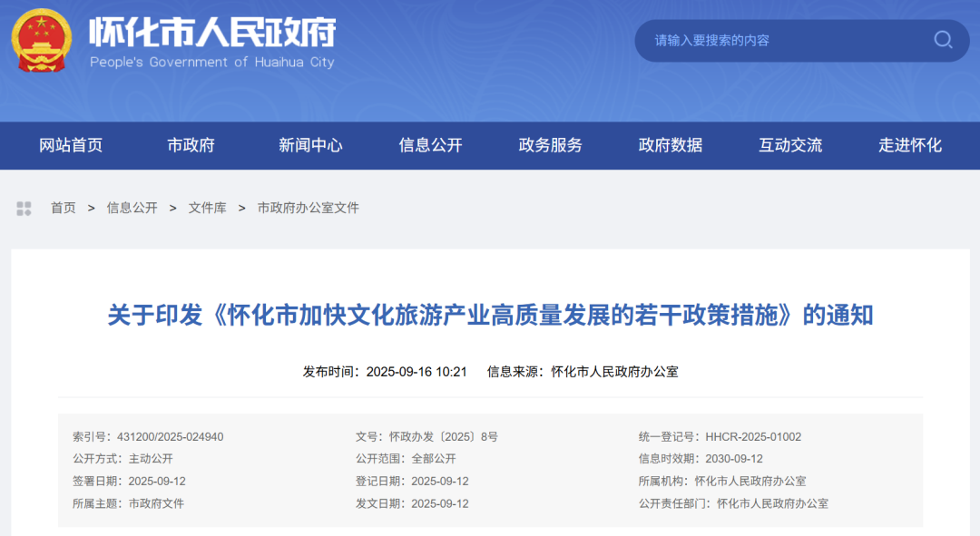980x536 pixels.
Task: Select the 新闻中心 navigation item
Action: [x=309, y=145]
